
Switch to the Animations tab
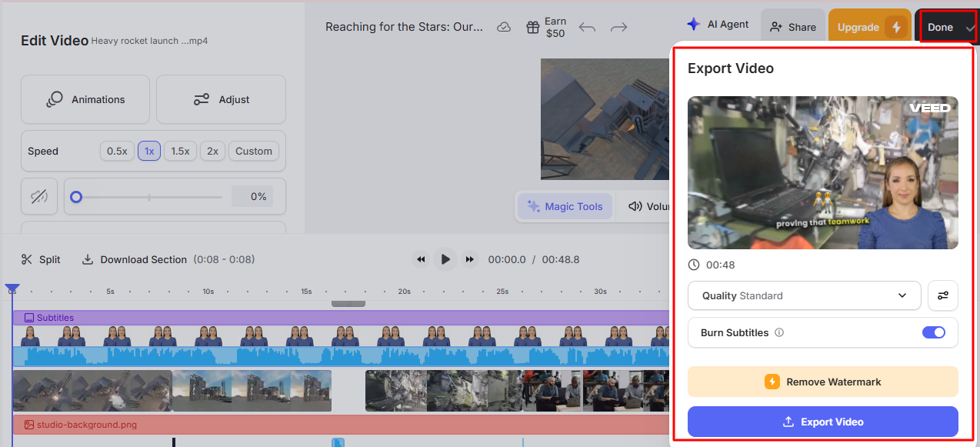85,99
